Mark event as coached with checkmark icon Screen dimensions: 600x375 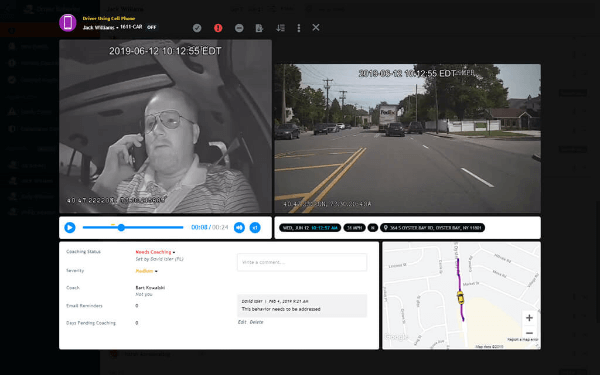tap(197, 28)
